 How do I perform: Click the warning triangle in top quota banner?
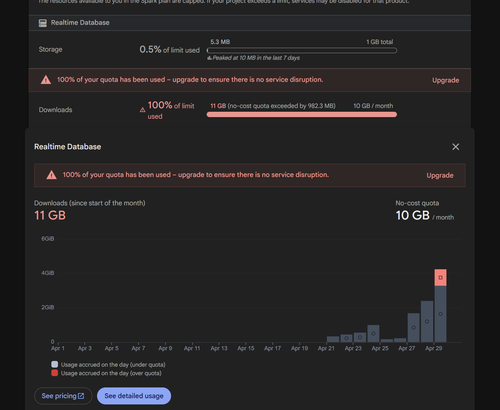[46, 80]
